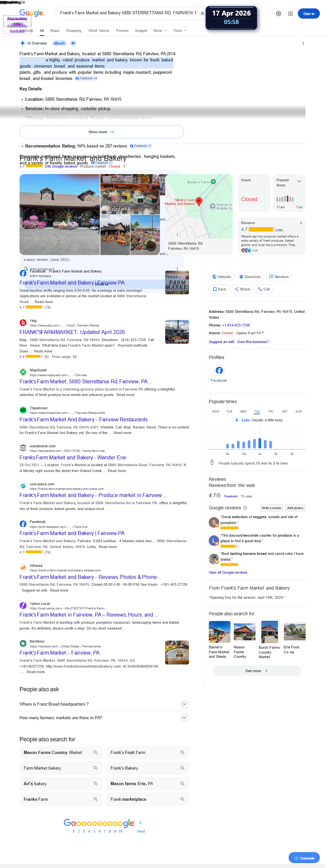Open the More search categories dropdown
This screenshot has height=868, width=329.
(160, 31)
